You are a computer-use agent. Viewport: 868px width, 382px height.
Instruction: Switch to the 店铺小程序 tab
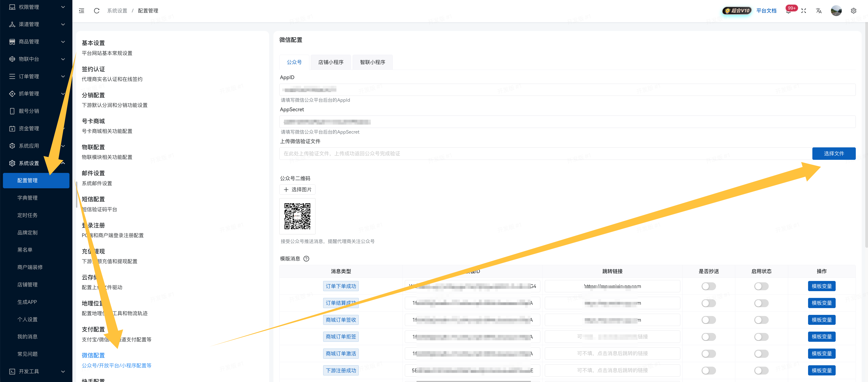pyautogui.click(x=331, y=62)
